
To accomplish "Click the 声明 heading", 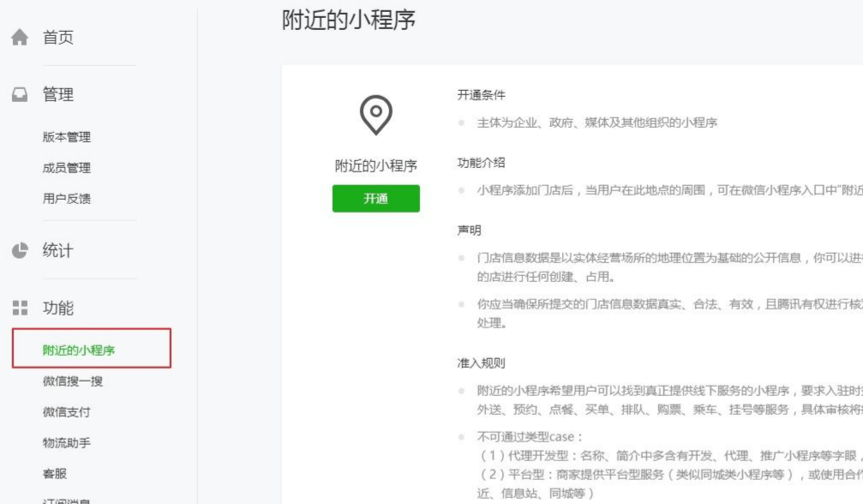I will click(469, 231).
